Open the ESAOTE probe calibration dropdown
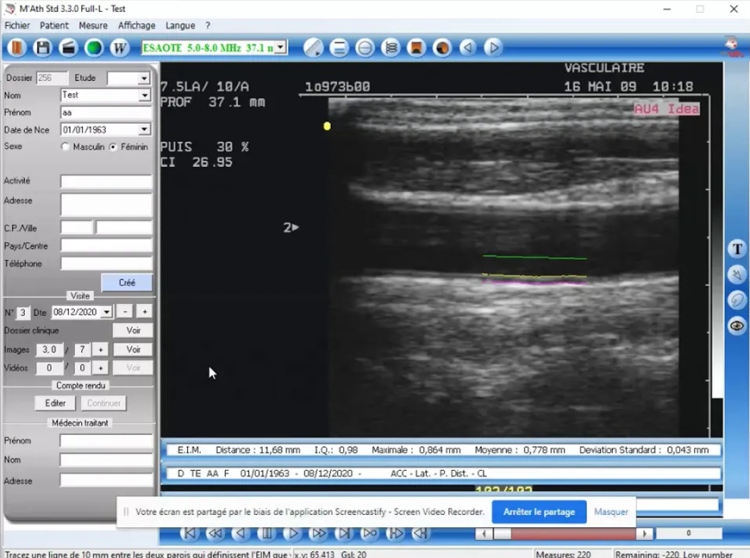750x558 pixels. tap(281, 47)
